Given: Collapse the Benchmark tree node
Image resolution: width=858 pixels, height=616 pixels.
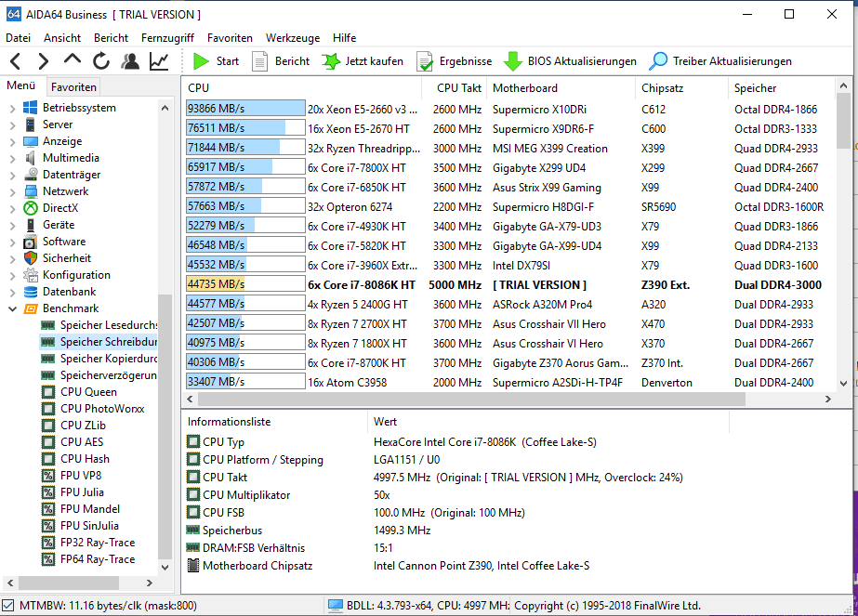Looking at the screenshot, I should (13, 308).
